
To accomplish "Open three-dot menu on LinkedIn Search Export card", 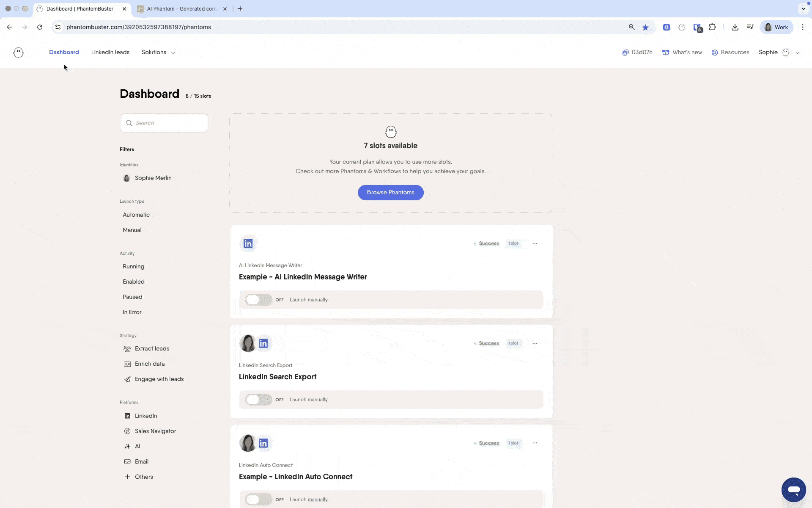I will (535, 343).
